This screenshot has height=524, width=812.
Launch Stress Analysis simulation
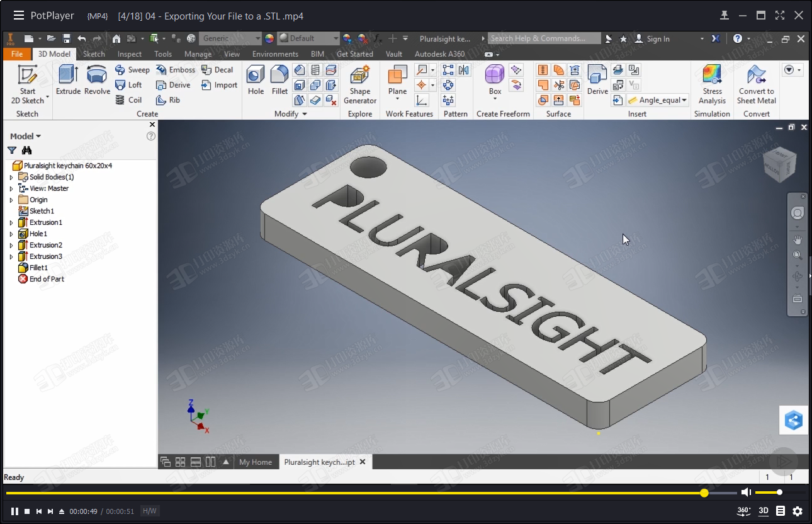click(x=712, y=84)
